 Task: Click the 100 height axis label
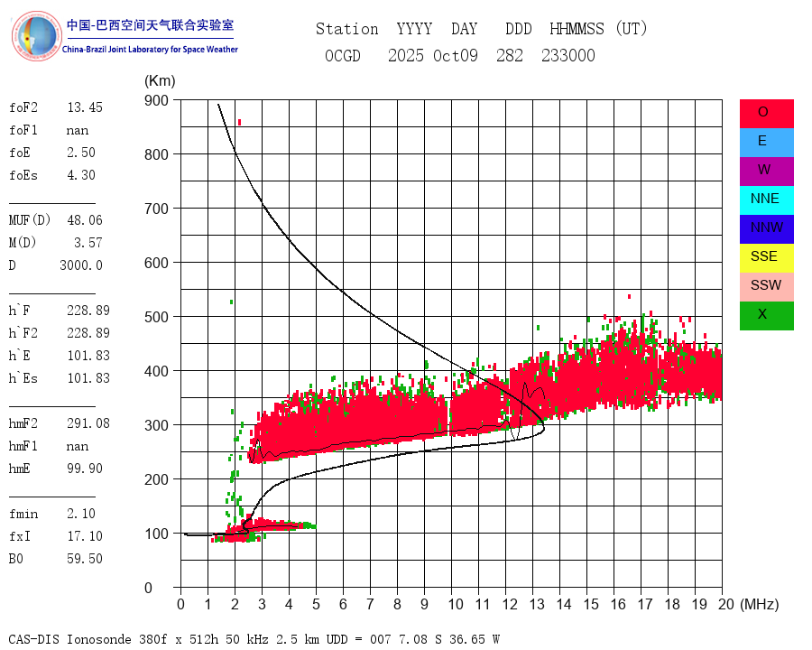156,534
